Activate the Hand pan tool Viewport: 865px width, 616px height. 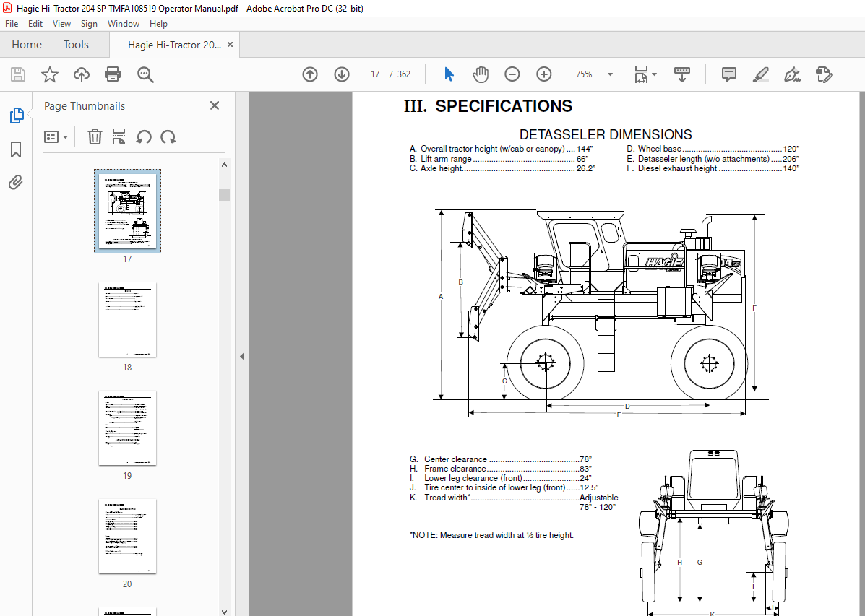coord(481,74)
